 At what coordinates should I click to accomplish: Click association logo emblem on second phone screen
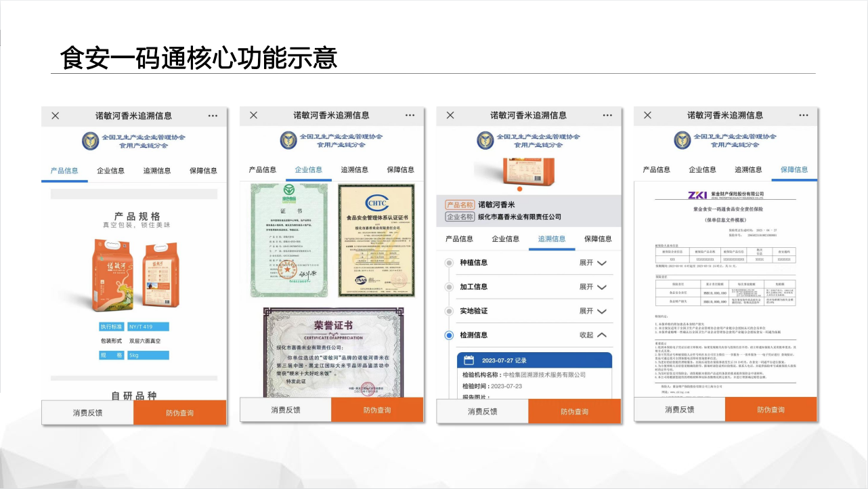click(288, 140)
